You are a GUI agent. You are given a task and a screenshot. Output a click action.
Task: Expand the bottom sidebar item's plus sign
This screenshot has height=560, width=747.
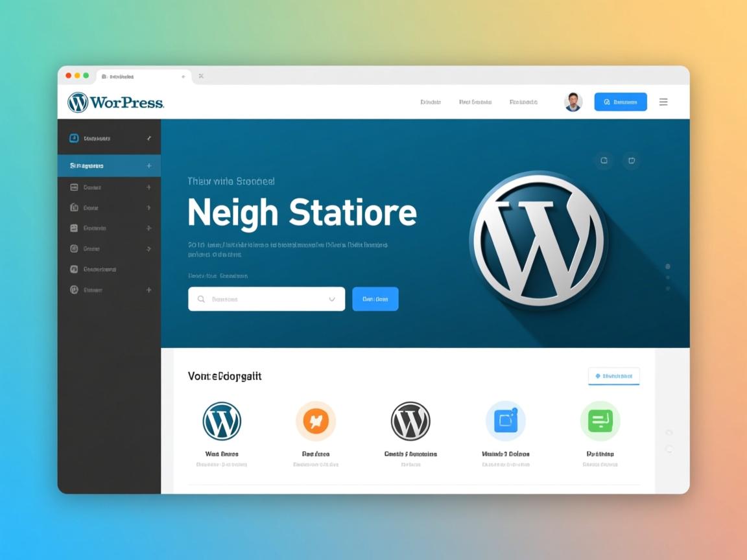click(149, 290)
